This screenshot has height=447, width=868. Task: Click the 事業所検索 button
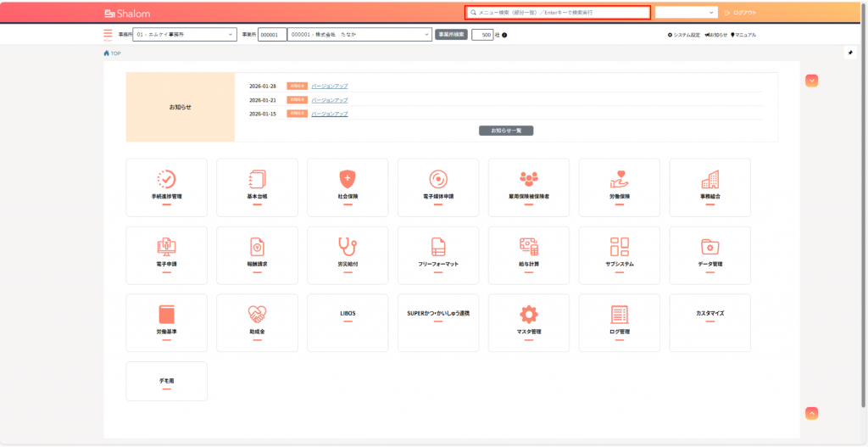[x=451, y=35]
